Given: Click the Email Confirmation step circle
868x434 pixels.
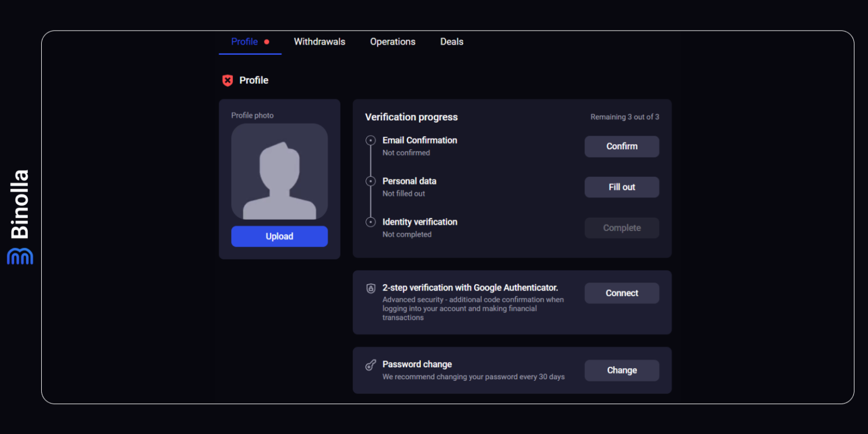Looking at the screenshot, I should click(x=371, y=140).
